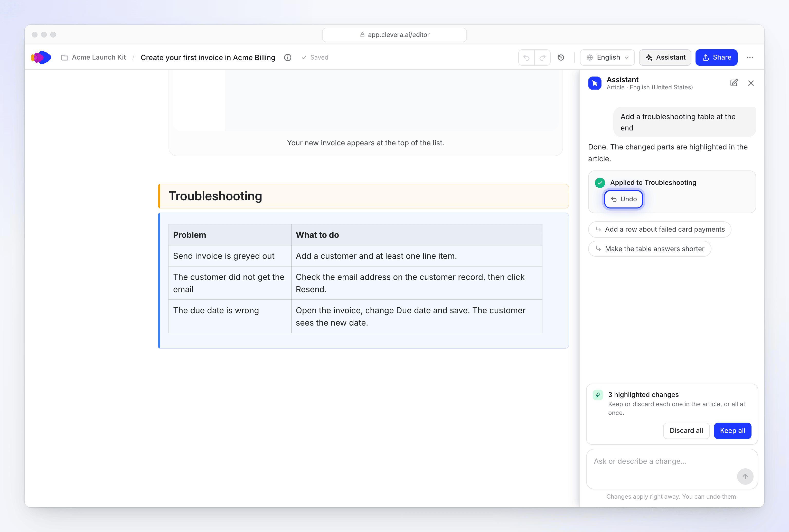Open the English language dropdown

[x=607, y=57]
